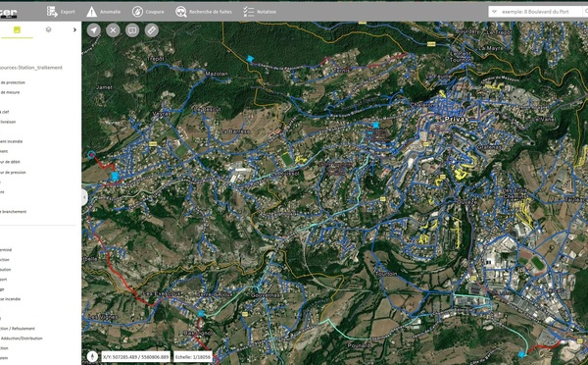Select the ruler measure tool
The width and height of the screenshot is (588, 365).
[152, 30]
